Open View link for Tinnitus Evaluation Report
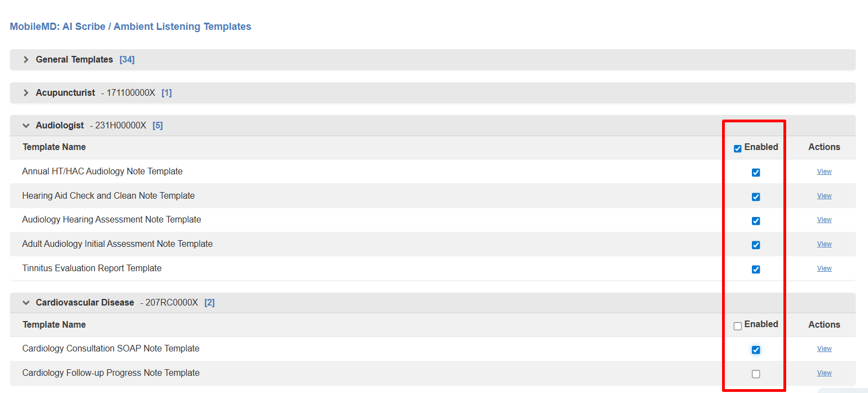 824,268
